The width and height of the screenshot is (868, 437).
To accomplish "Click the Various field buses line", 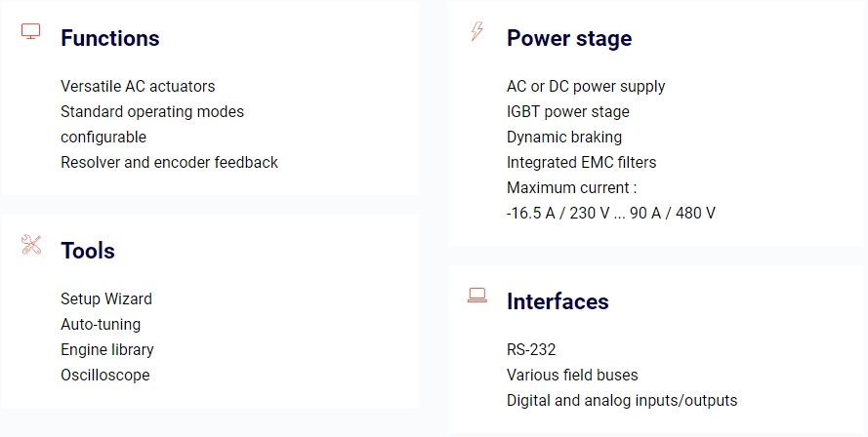I will (572, 375).
